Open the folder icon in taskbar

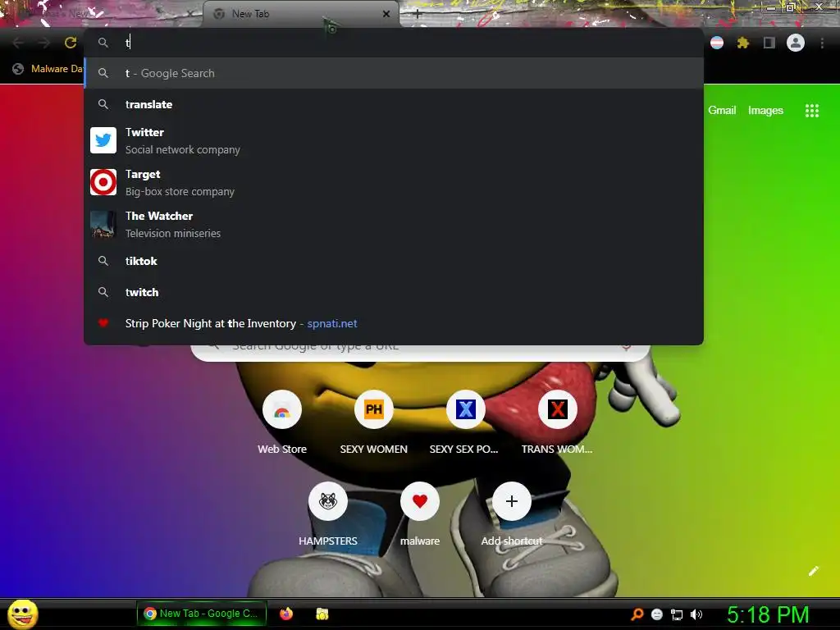pyautogui.click(x=322, y=614)
